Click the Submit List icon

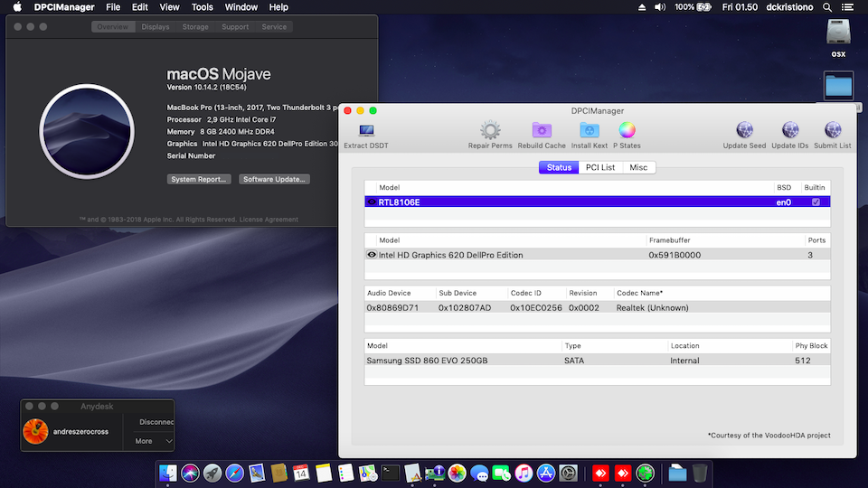pos(832,131)
